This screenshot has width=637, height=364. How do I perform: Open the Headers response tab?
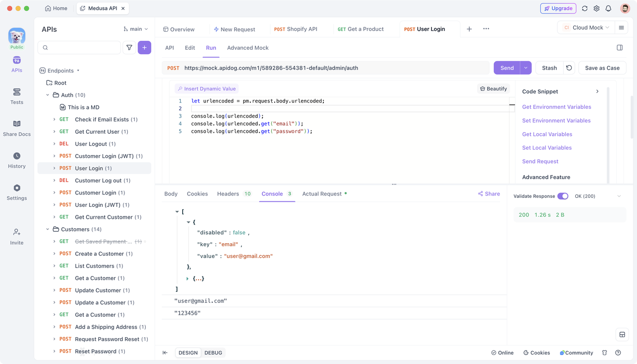coord(234,193)
